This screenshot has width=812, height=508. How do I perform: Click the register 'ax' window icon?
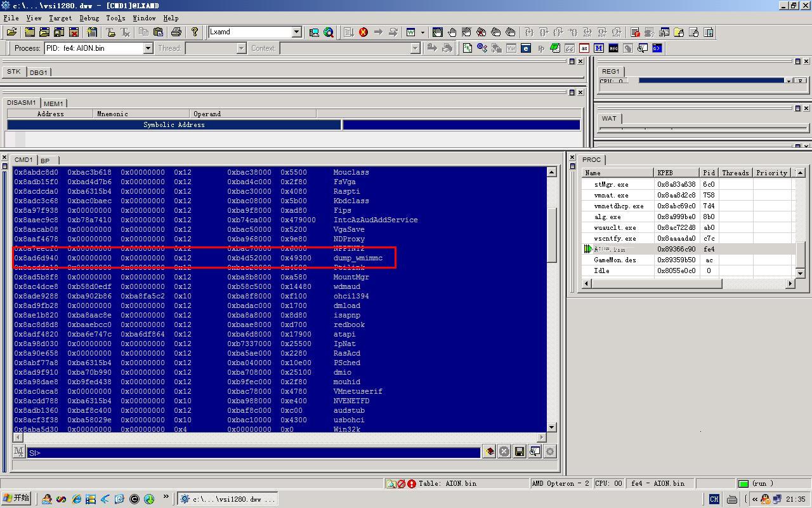click(x=584, y=48)
